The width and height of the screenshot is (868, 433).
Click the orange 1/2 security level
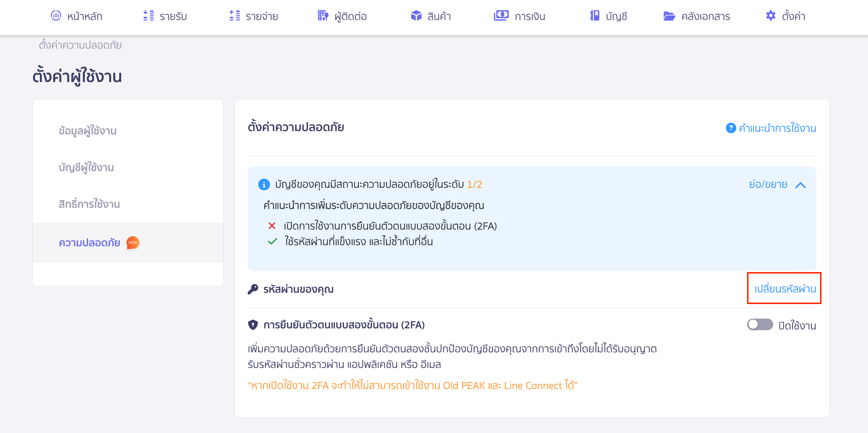click(x=474, y=185)
